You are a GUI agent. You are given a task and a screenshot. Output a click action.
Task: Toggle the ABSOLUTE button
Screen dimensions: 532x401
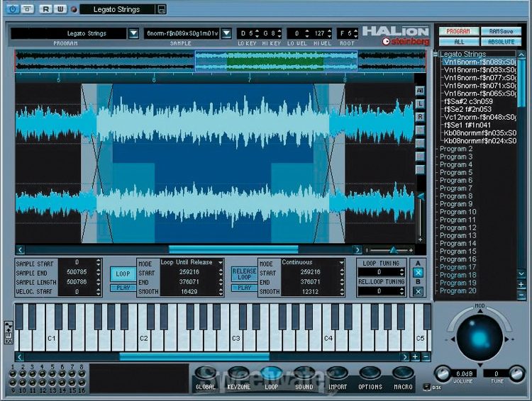(501, 42)
